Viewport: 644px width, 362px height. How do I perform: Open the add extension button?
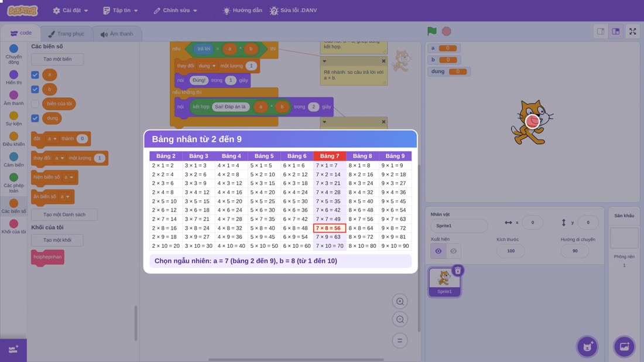click(x=13, y=350)
